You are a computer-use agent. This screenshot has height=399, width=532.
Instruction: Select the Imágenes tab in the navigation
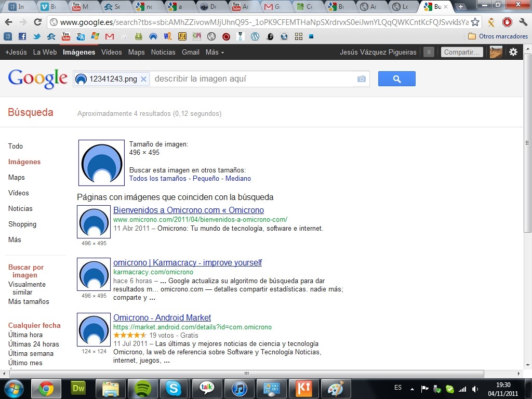pos(78,52)
